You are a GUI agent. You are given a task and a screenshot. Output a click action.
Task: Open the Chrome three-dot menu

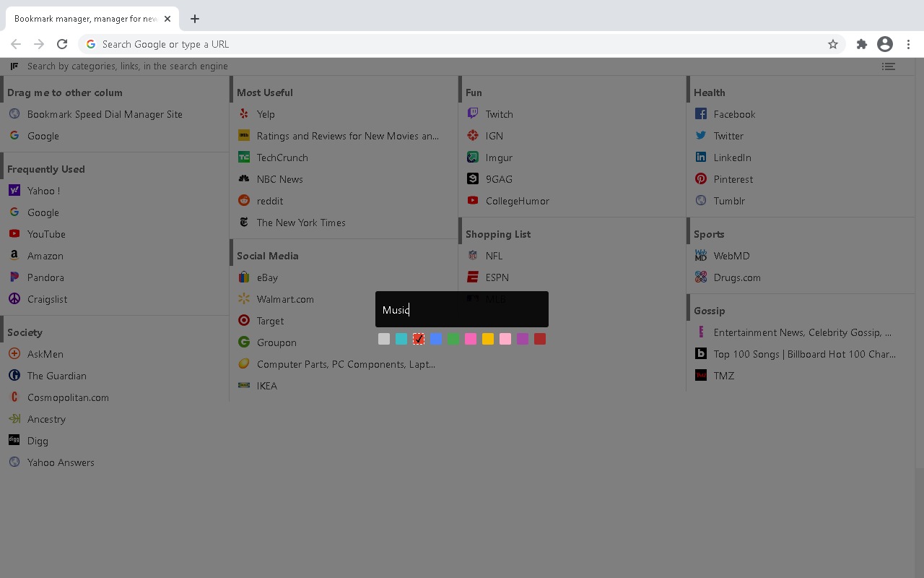(909, 44)
